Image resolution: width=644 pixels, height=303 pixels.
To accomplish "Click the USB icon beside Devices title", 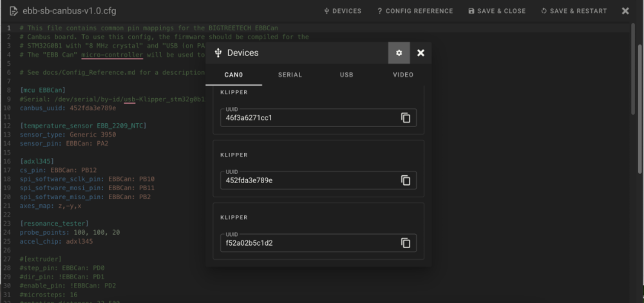I will [x=218, y=53].
